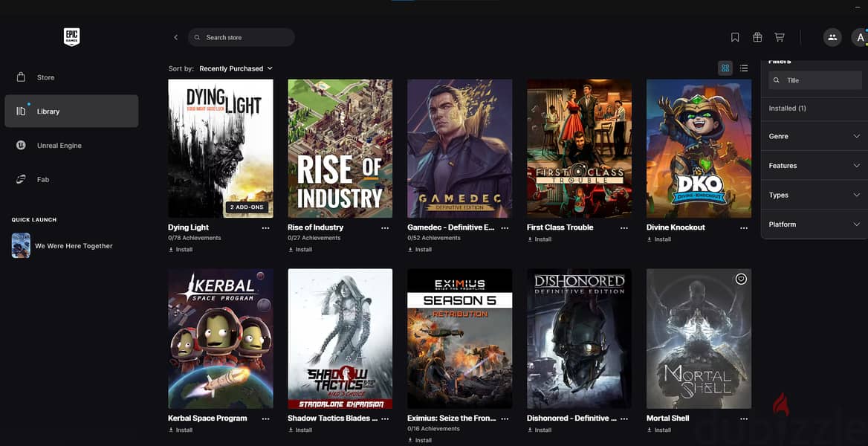Viewport: 868px width, 446px height.
Task: Click the Title filter search field
Action: click(x=814, y=80)
